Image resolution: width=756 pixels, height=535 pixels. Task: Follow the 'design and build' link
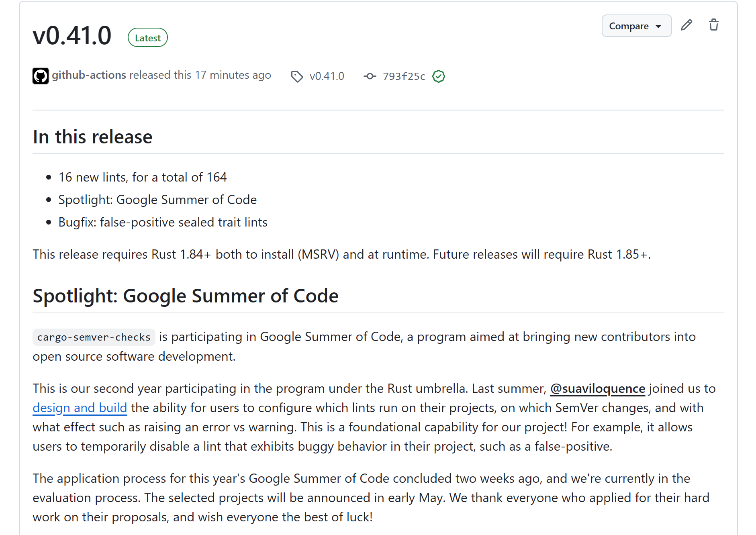[80, 408]
